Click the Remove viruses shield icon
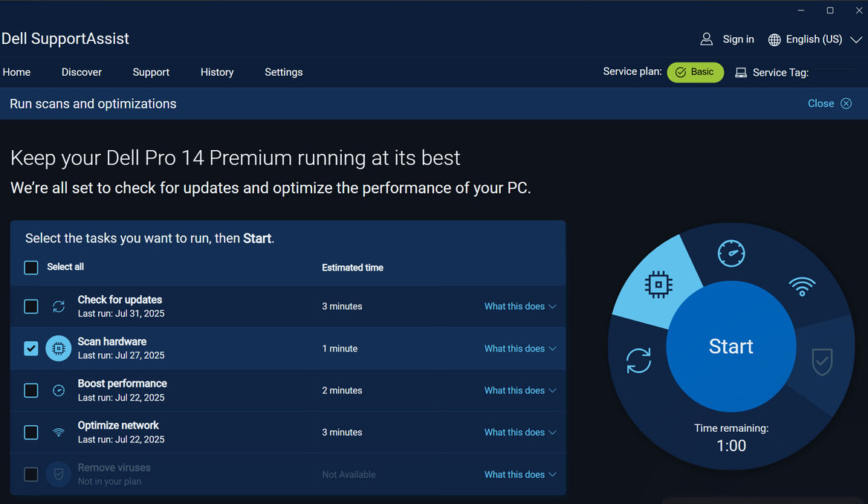Screen dimensions: 868x504 58,474
